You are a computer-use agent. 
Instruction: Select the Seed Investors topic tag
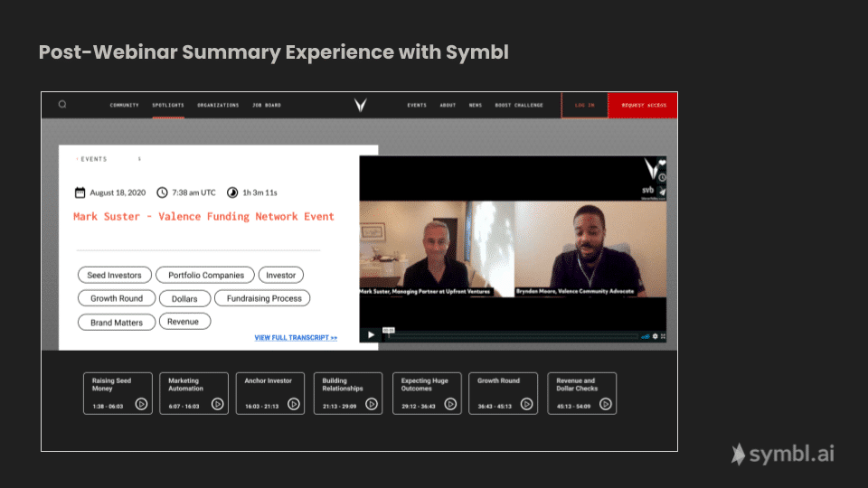pyautogui.click(x=114, y=275)
